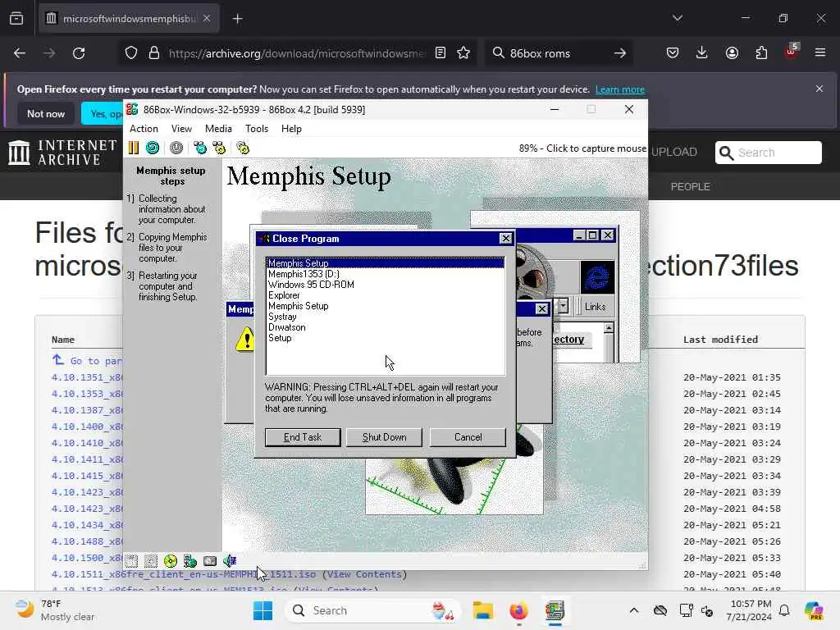
Task: Click CD-ROM disc status icon
Action: pos(171,561)
